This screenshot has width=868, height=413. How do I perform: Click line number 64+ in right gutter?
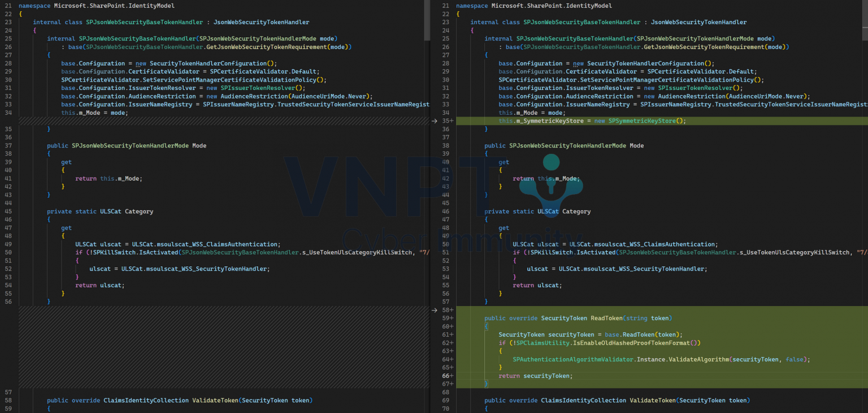[447, 359]
